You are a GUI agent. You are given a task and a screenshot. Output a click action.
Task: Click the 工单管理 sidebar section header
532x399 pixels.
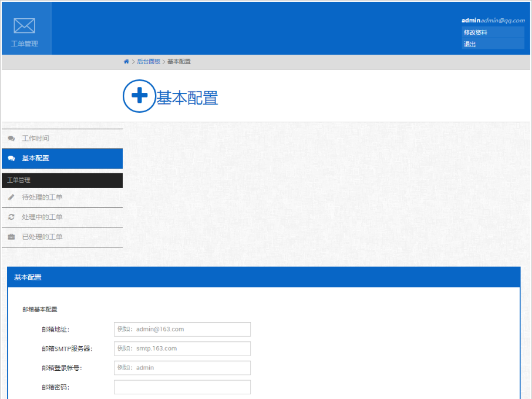click(x=62, y=180)
